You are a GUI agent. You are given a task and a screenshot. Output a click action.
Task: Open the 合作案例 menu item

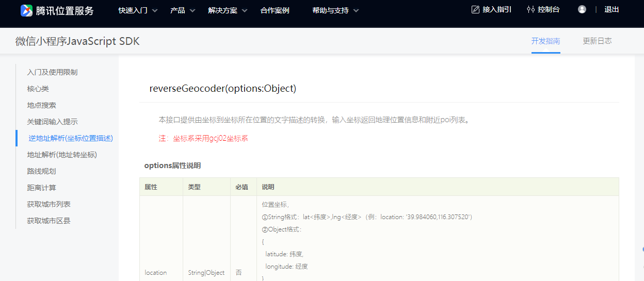coord(275,10)
